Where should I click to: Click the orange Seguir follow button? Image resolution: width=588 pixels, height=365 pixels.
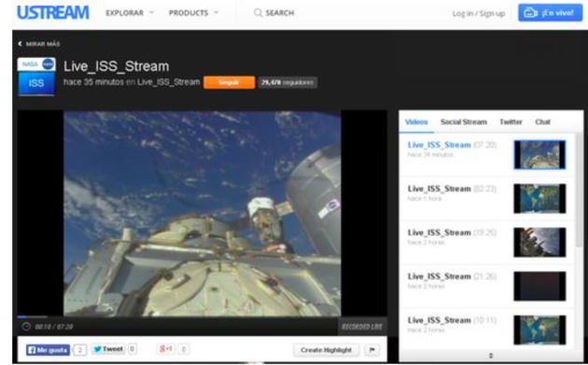[x=229, y=82]
